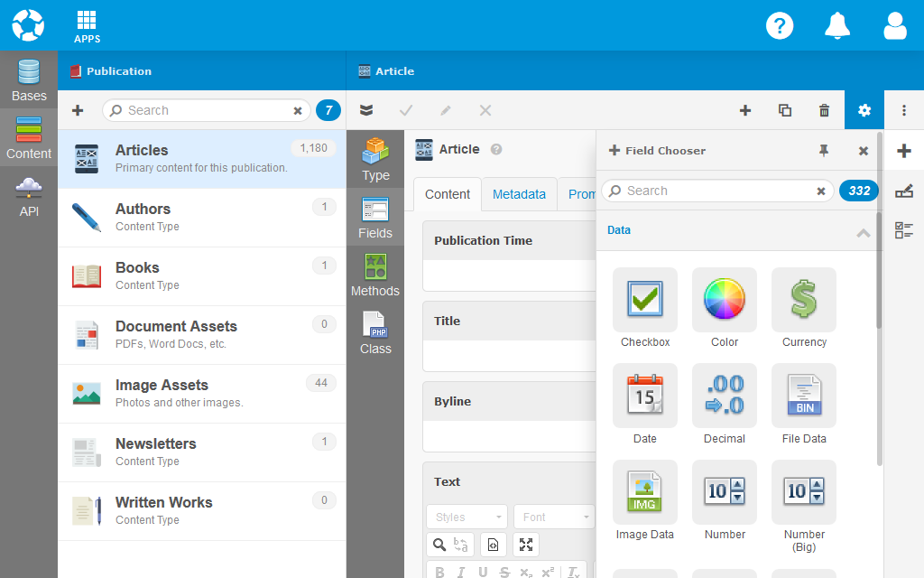Image resolution: width=924 pixels, height=578 pixels.
Task: Click the Field Chooser search box
Action: click(x=713, y=191)
